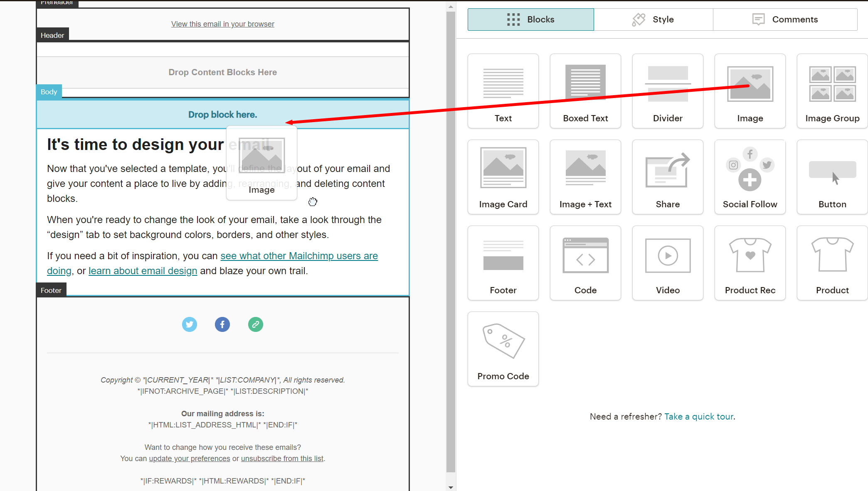Click the Facebook icon in footer

point(222,324)
